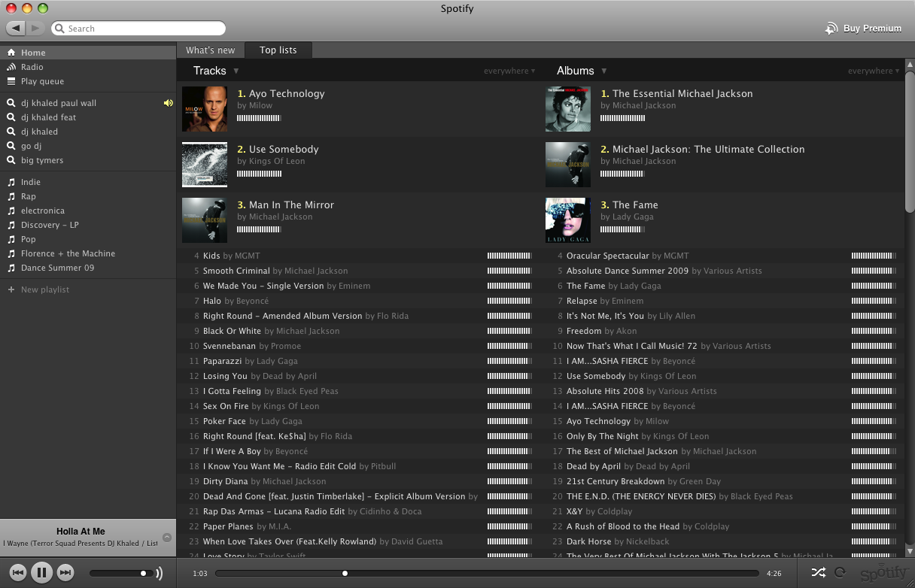Open artist Lady Gaga under The Fame
The width and height of the screenshot is (915, 588).
tap(633, 217)
